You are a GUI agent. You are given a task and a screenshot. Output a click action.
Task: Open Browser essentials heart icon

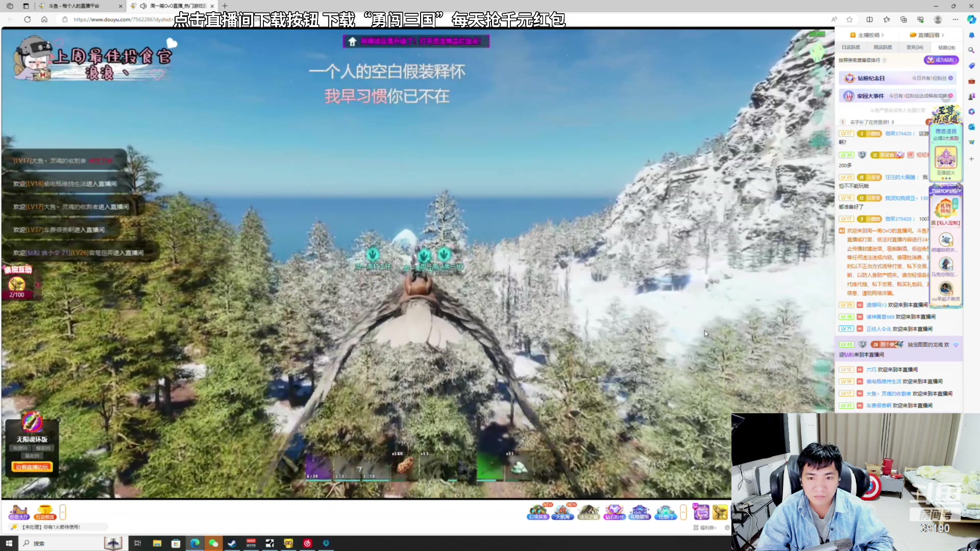pyautogui.click(x=920, y=19)
